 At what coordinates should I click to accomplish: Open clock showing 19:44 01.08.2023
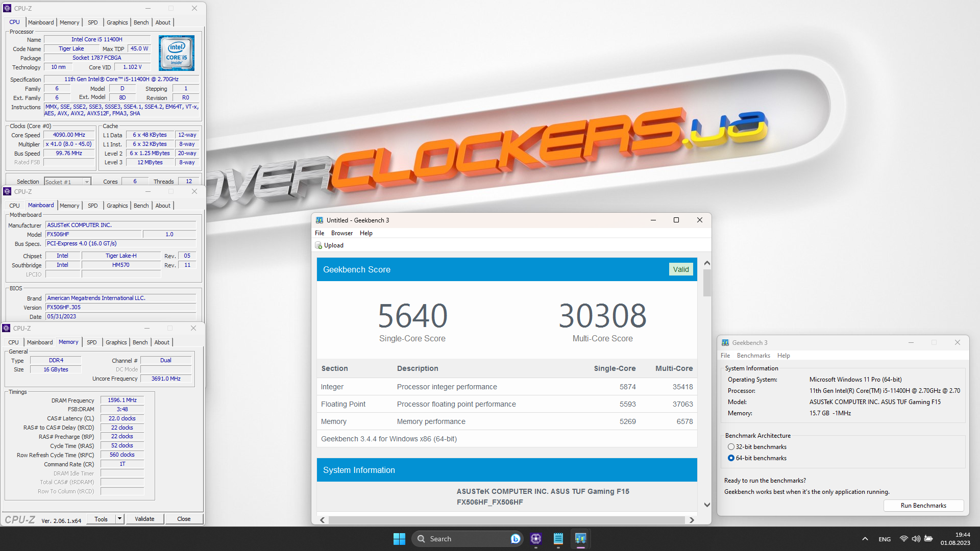click(x=955, y=539)
